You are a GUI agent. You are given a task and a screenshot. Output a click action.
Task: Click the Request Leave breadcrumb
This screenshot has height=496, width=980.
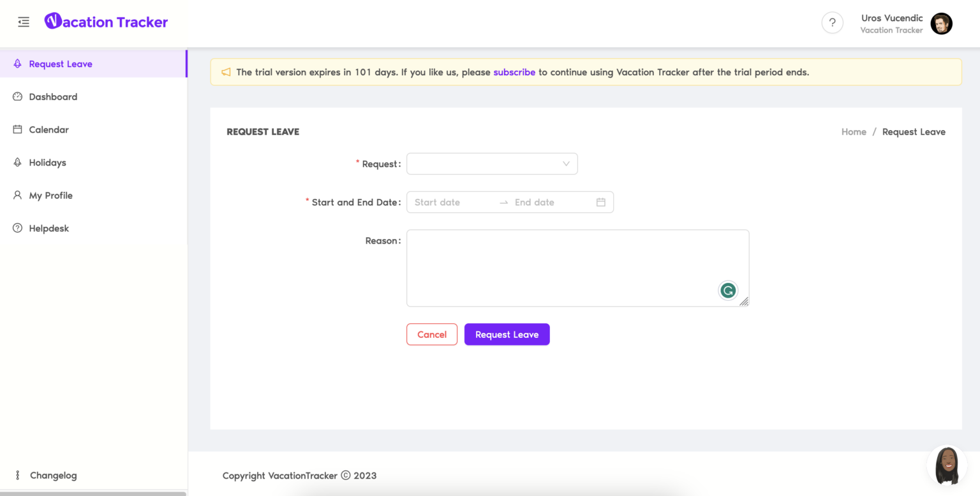click(914, 132)
